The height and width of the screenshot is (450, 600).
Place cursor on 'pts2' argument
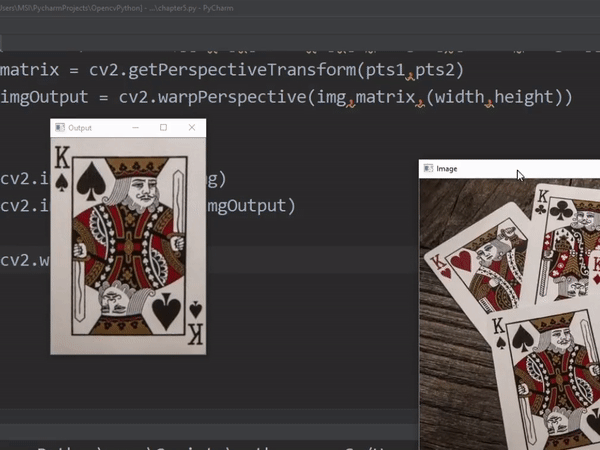(434, 70)
